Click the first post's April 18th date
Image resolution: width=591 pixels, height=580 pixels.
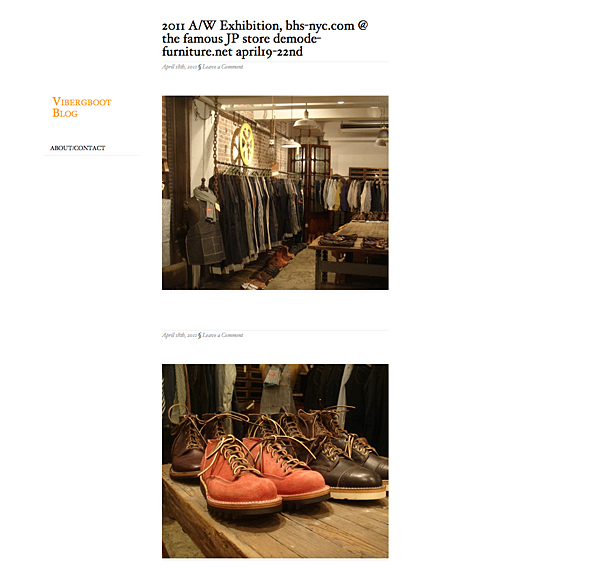[179, 67]
